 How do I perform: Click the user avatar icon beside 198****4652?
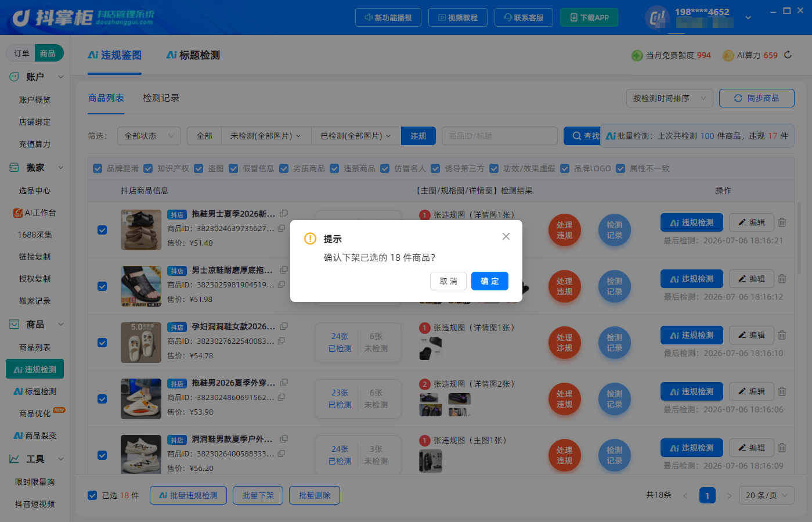(657, 17)
